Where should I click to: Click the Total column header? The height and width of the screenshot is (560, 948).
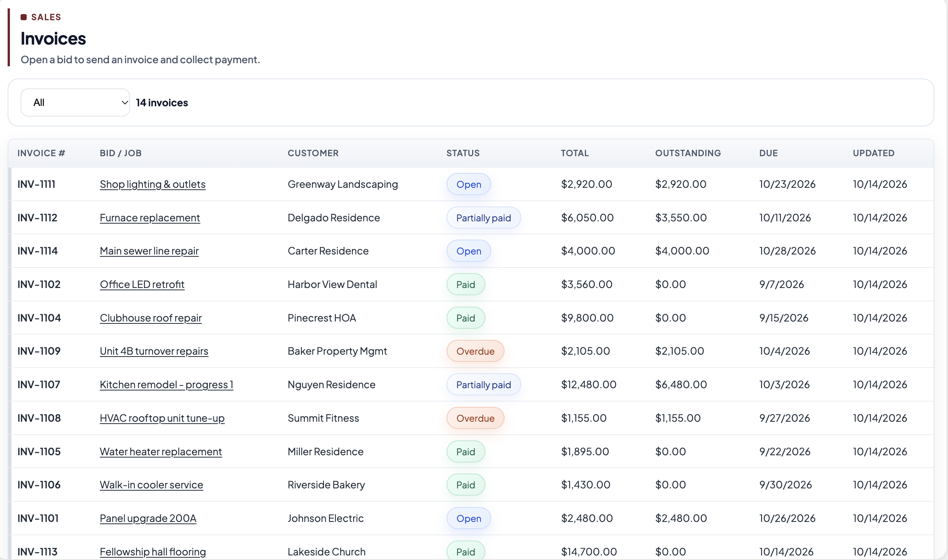point(575,153)
